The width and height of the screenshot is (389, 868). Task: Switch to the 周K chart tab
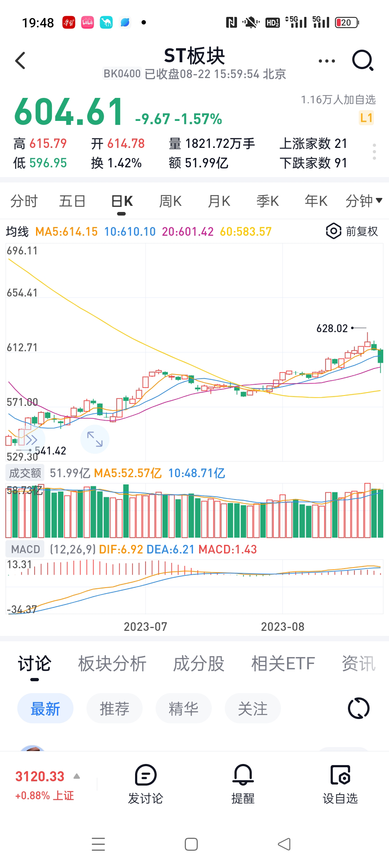pos(170,201)
